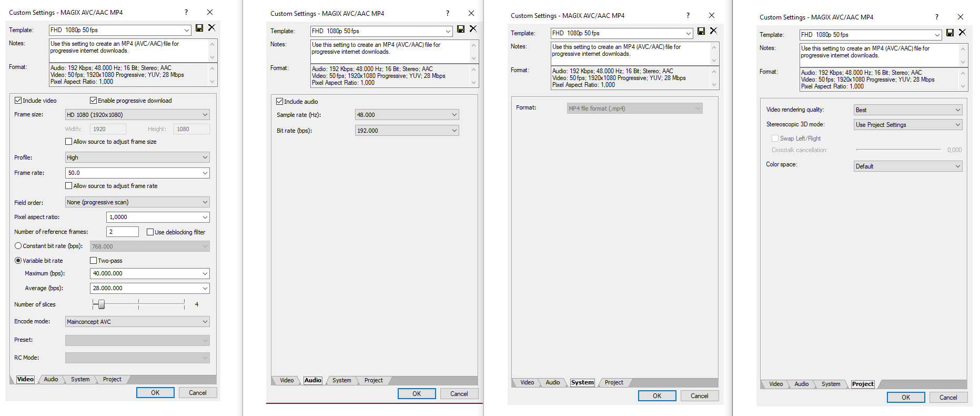Open Average (bps) dropdown
Screen dimensions: 980x416
click(150, 288)
